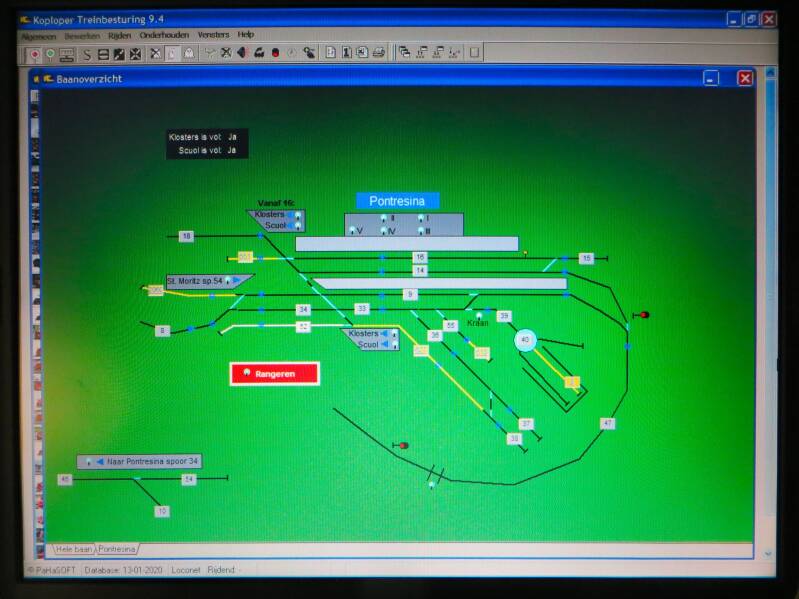Open the Help menu

[246, 35]
